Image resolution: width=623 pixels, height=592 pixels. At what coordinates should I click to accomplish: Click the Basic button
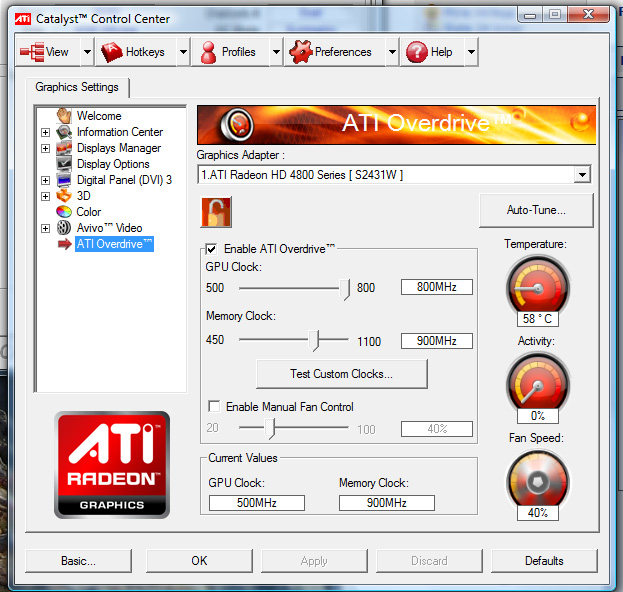pos(78,561)
